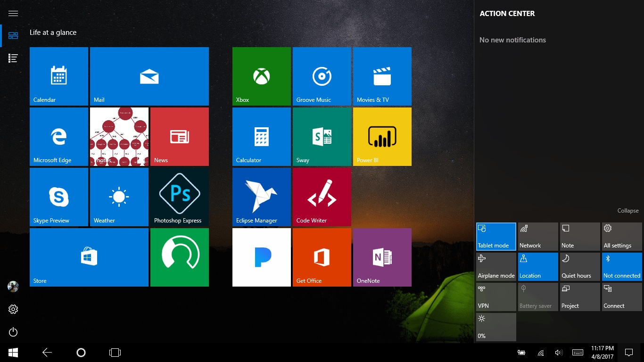Open Skype Preview
Viewport: 644px width, 362px height.
pos(58,197)
